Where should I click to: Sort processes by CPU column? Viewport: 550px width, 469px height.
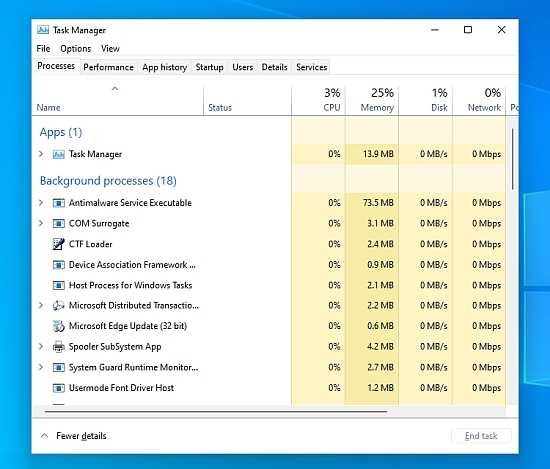point(318,101)
